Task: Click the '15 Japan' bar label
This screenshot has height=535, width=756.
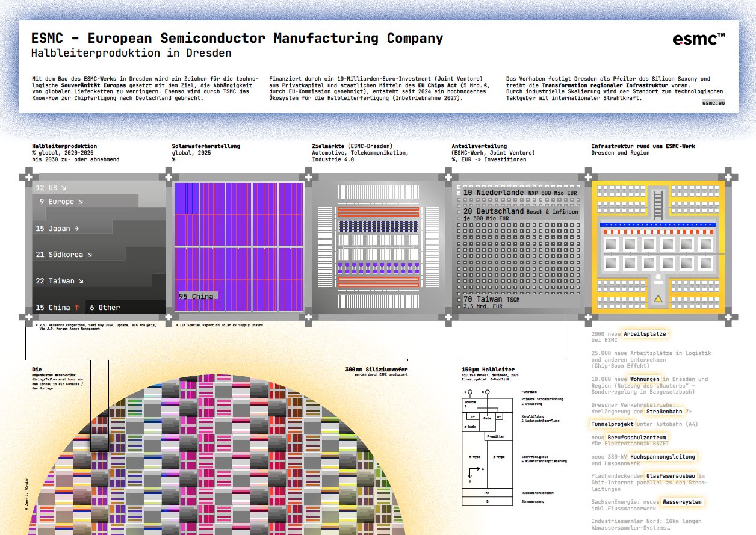Action: [57, 229]
